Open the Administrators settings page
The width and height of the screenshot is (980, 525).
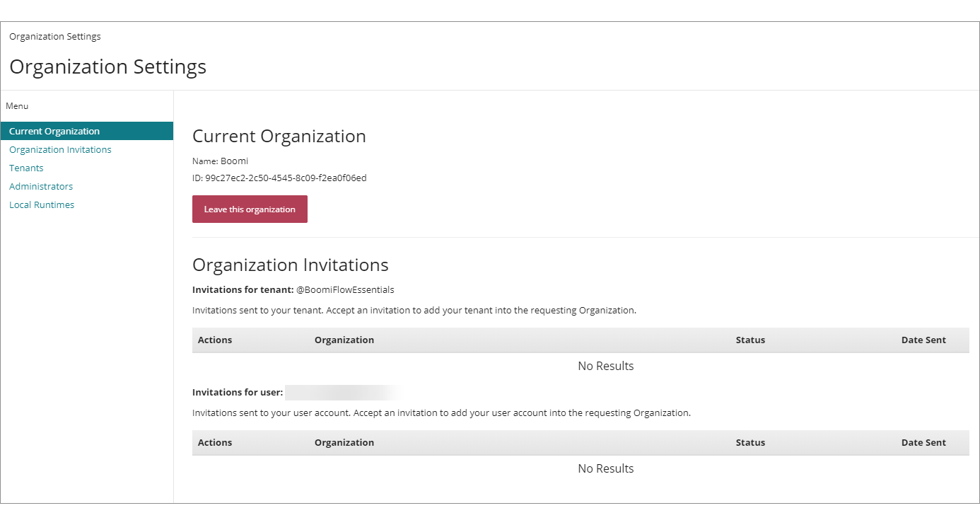coord(41,186)
